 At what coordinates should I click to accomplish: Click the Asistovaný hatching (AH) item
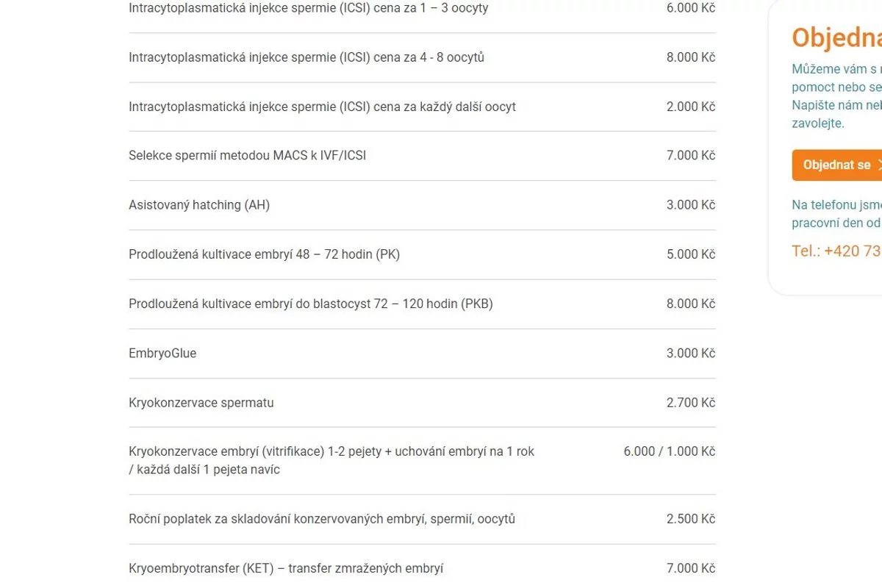click(x=199, y=205)
